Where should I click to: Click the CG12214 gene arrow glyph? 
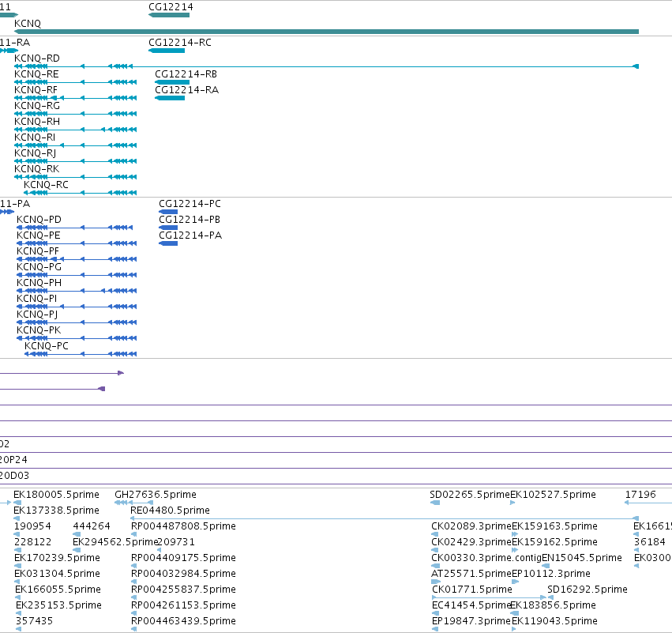169,16
